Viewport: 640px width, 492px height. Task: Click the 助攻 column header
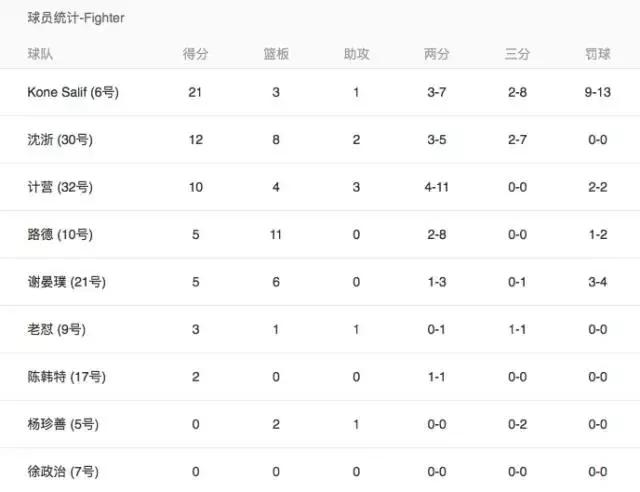click(x=356, y=54)
